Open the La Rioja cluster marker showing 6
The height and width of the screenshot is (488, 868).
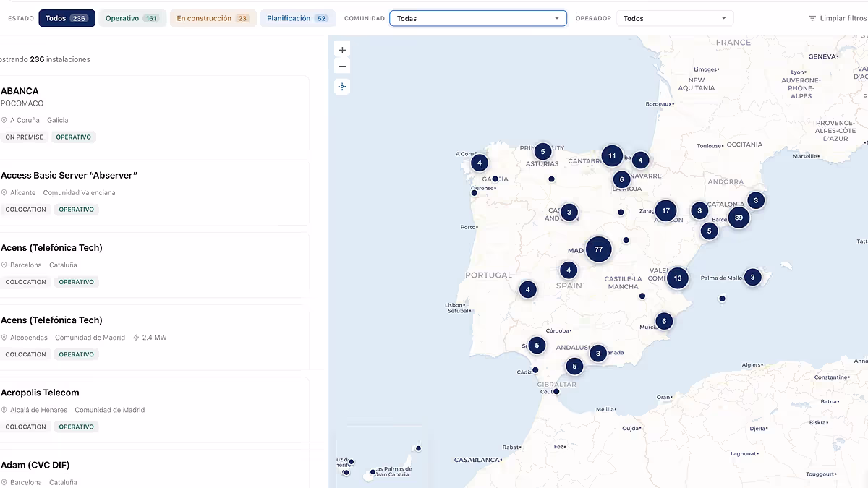coord(621,179)
